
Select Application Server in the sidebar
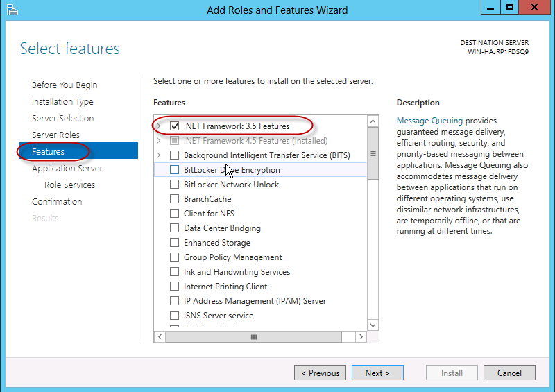pos(67,168)
